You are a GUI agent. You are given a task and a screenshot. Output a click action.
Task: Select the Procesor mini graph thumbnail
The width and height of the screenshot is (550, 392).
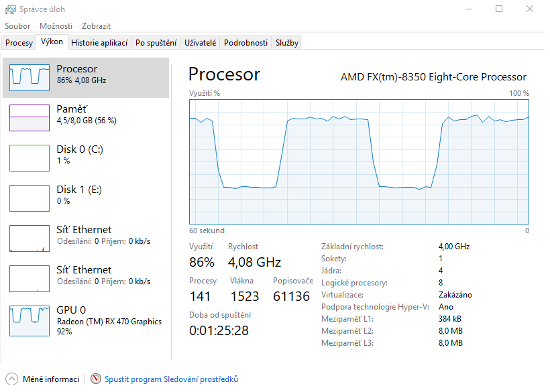point(30,78)
